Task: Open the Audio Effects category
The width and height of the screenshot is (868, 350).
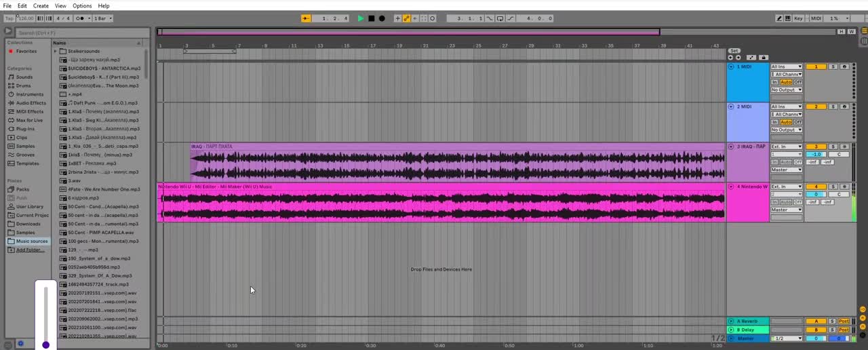Action: tap(31, 103)
